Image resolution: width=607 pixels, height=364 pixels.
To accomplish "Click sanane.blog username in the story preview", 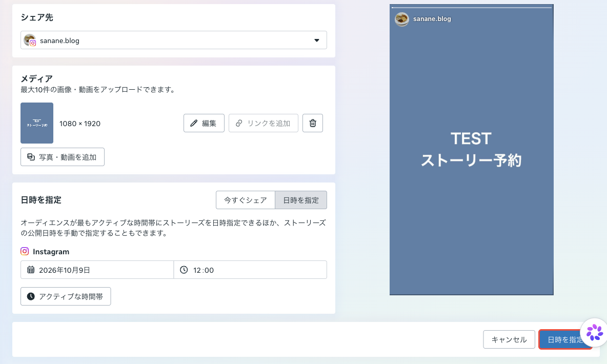I will 432,19.
